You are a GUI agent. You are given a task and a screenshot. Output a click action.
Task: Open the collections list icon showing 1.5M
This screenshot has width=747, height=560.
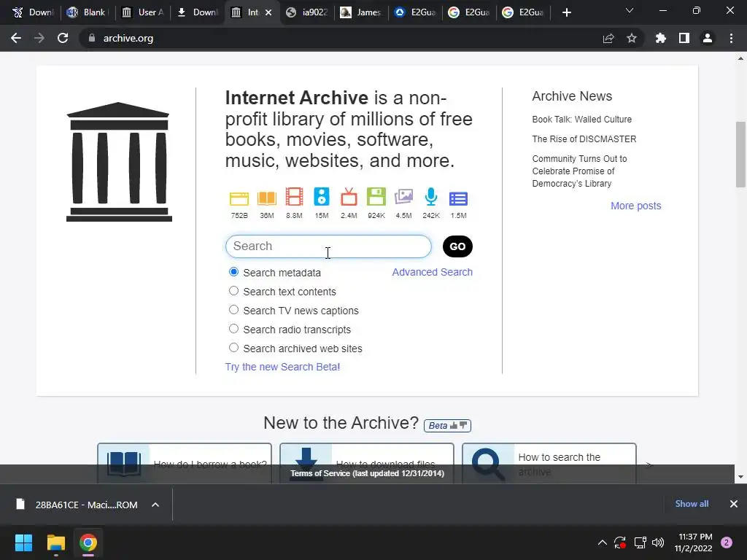458,198
